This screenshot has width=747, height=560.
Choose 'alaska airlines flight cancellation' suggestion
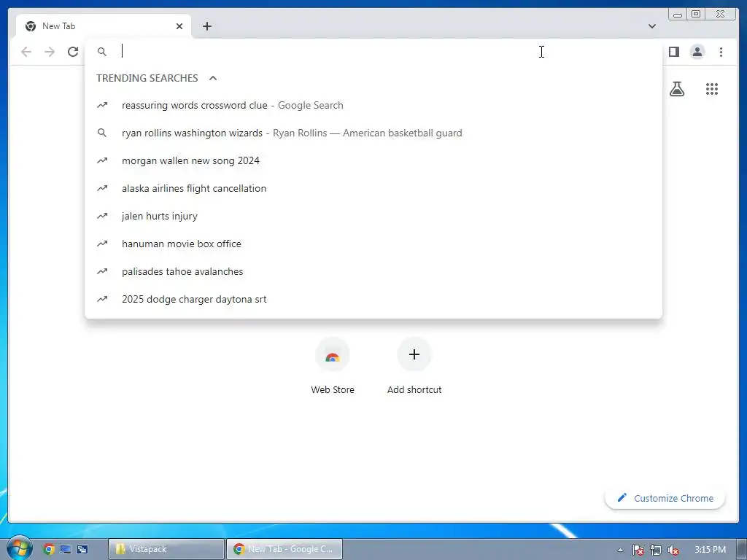pos(373,188)
